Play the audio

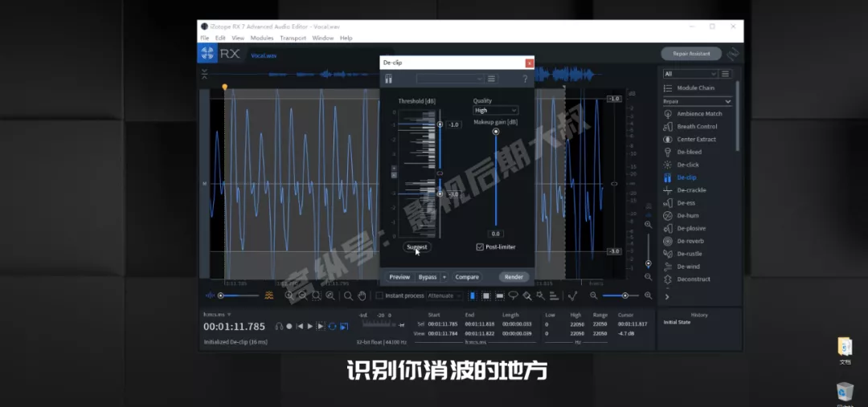point(310,326)
